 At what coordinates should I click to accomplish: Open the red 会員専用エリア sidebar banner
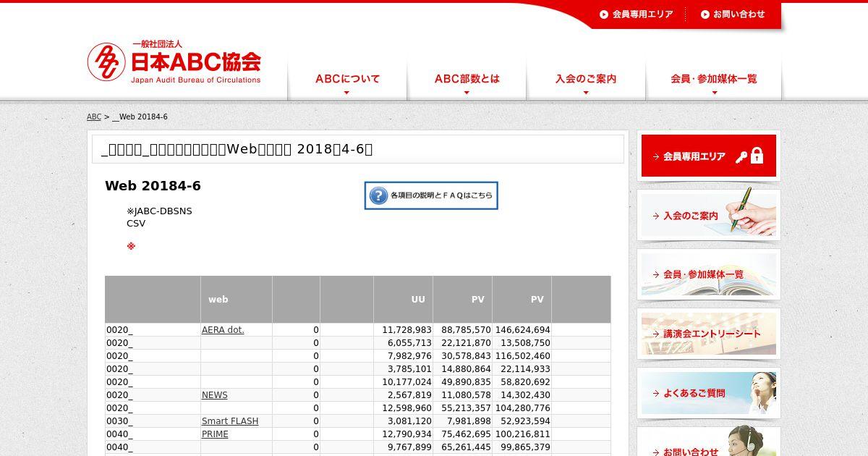[709, 156]
